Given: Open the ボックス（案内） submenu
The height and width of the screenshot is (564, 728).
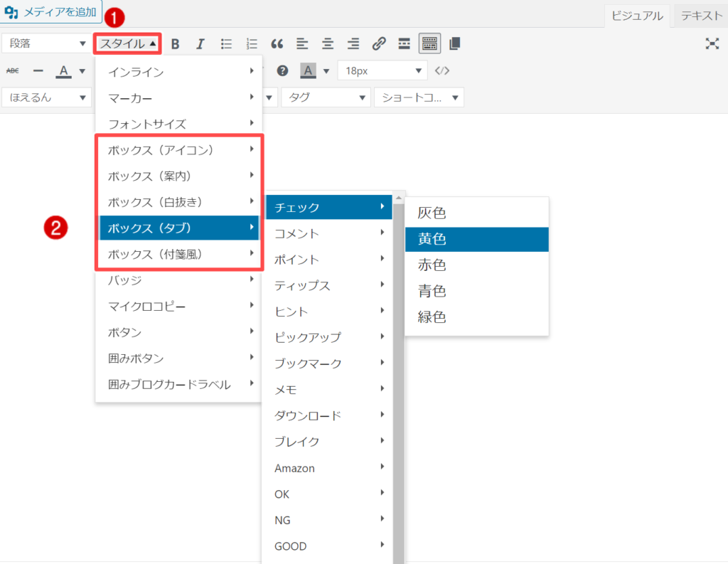Looking at the screenshot, I should click(x=178, y=176).
